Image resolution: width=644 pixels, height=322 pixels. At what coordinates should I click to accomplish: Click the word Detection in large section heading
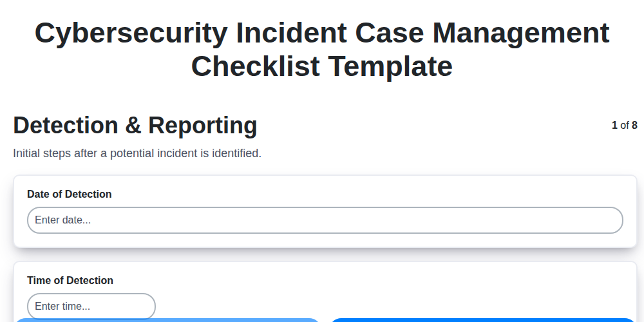coord(66,126)
